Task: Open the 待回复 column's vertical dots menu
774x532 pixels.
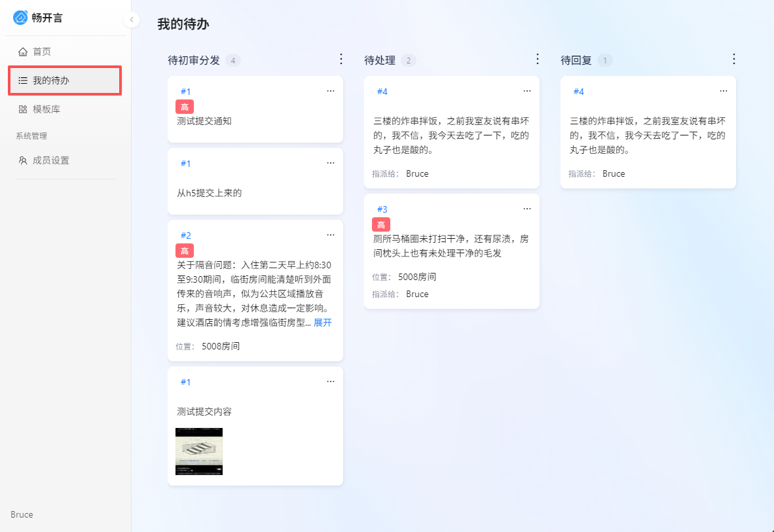Action: pos(733,60)
